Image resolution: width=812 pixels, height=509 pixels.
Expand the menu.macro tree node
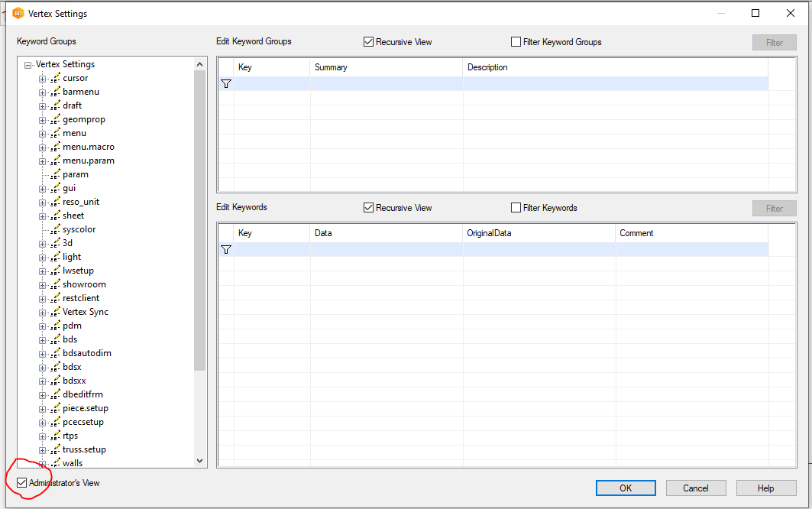43,147
